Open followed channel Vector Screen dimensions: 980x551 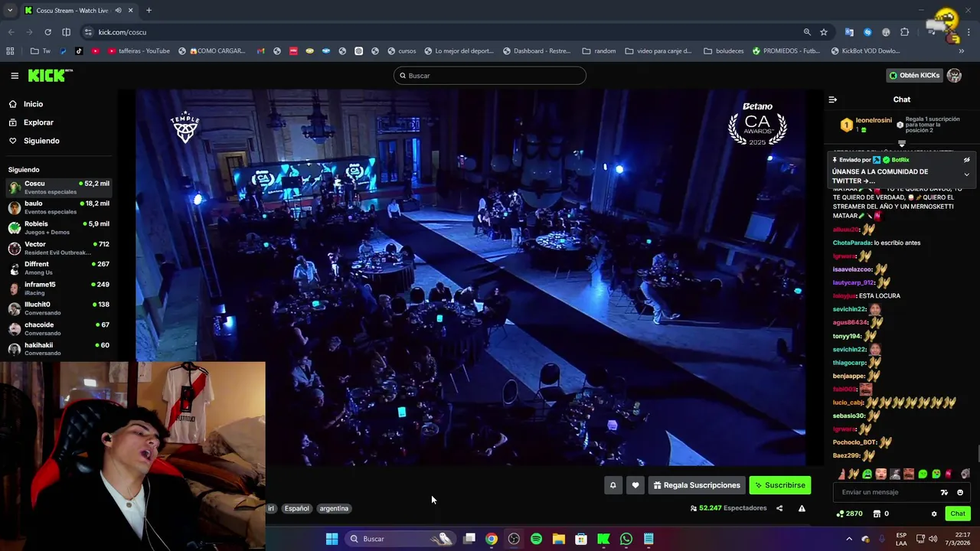pos(58,248)
